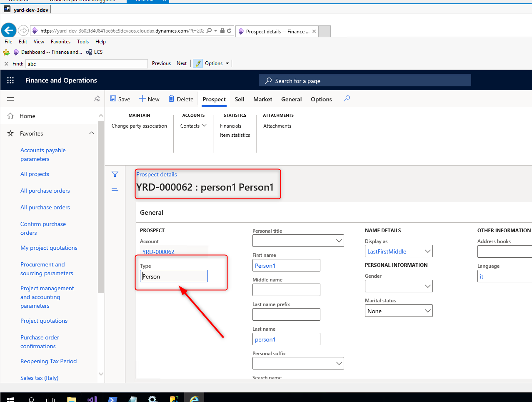Open the browser Favorites menu

point(61,42)
